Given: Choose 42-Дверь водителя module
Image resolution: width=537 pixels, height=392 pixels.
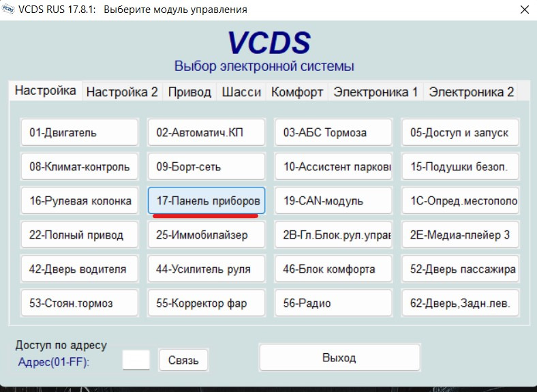Looking at the screenshot, I should (x=80, y=269).
